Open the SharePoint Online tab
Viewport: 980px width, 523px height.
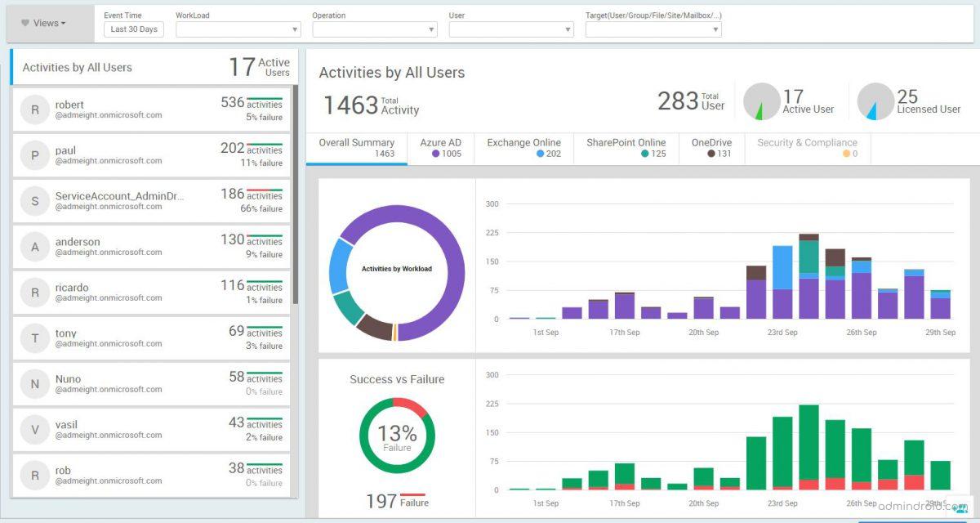click(626, 149)
